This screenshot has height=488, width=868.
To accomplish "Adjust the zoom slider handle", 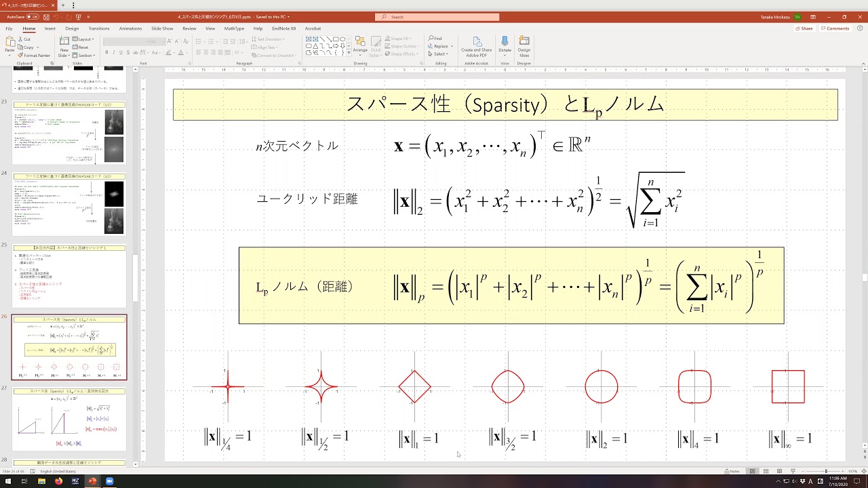I will pos(826,471).
